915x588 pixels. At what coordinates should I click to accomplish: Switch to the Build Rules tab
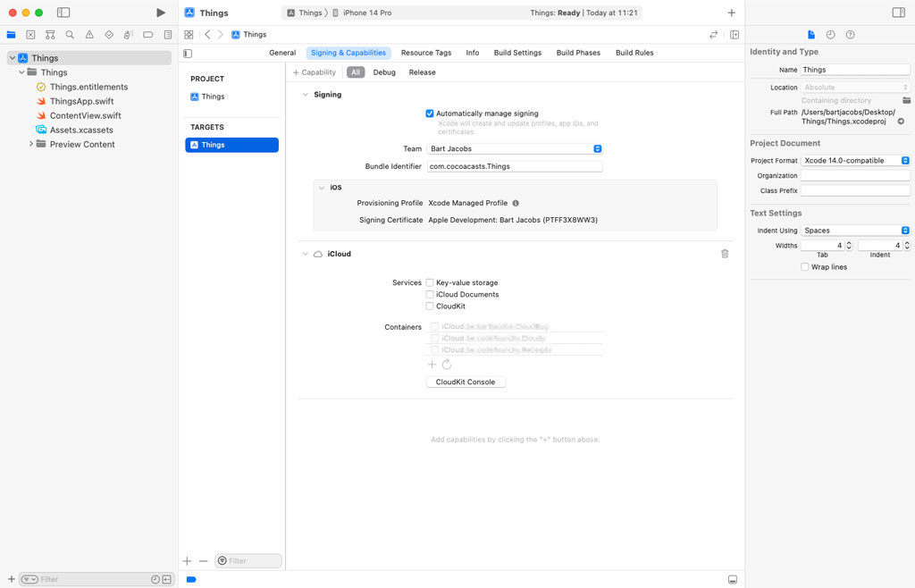tap(634, 53)
